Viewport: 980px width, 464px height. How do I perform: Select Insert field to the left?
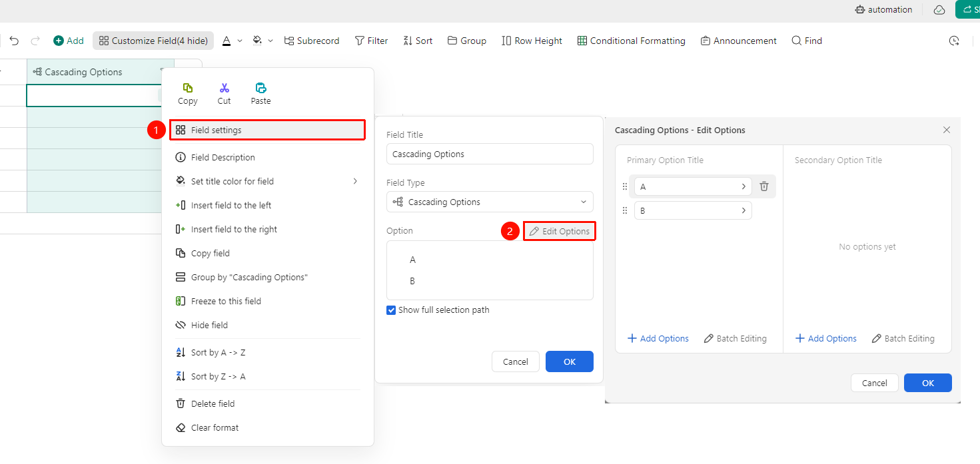point(267,205)
